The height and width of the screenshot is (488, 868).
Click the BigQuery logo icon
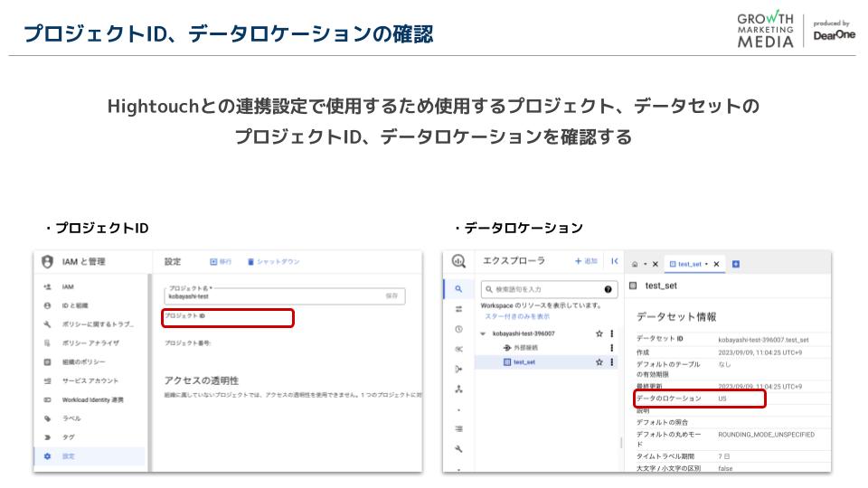[x=459, y=261]
